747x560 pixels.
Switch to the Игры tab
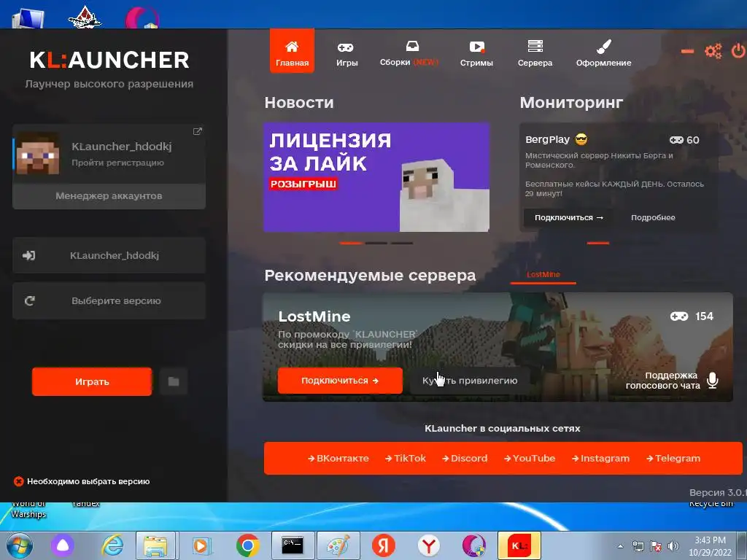pyautogui.click(x=347, y=54)
